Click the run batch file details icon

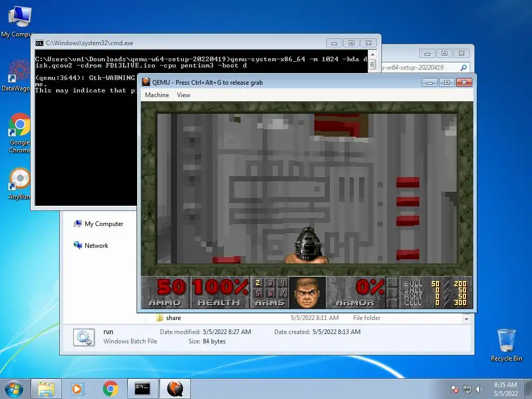tap(84, 337)
